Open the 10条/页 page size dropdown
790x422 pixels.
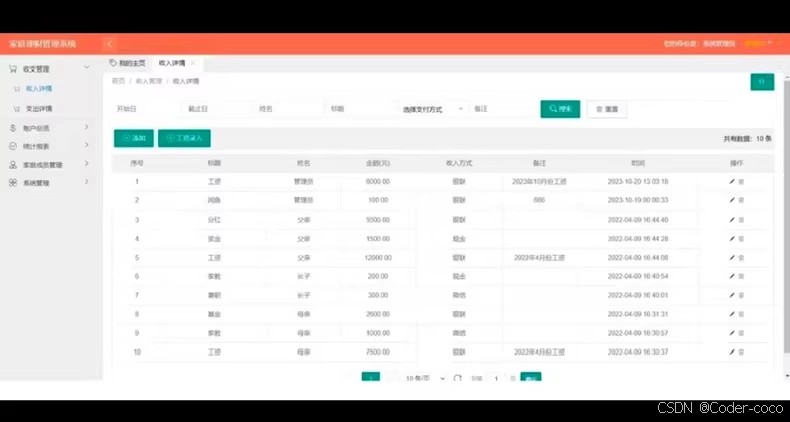425,378
